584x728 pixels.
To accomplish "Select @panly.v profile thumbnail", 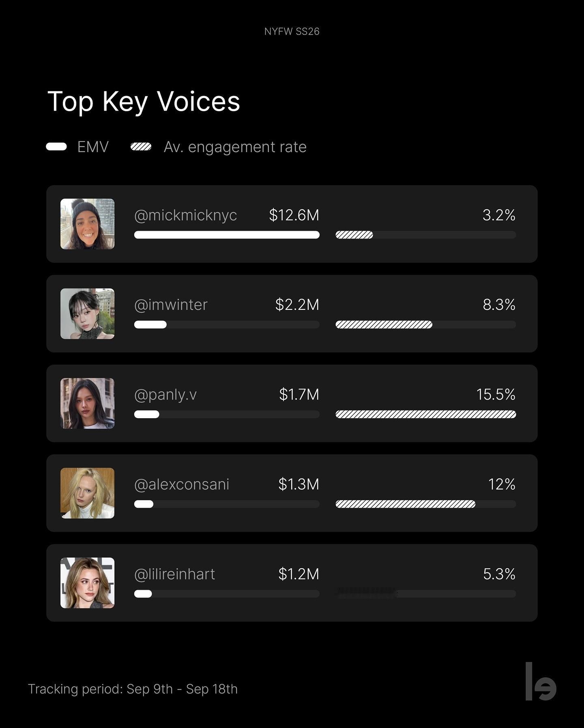I will coord(87,404).
